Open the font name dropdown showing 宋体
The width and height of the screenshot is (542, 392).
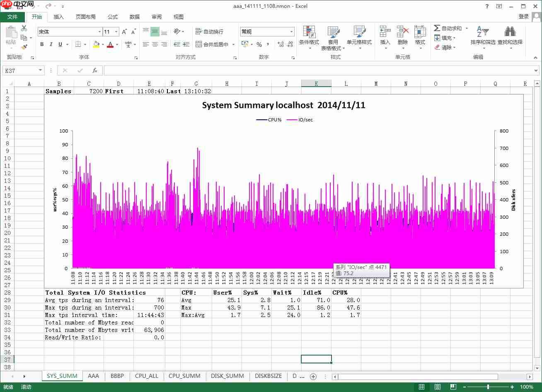pyautogui.click(x=99, y=32)
